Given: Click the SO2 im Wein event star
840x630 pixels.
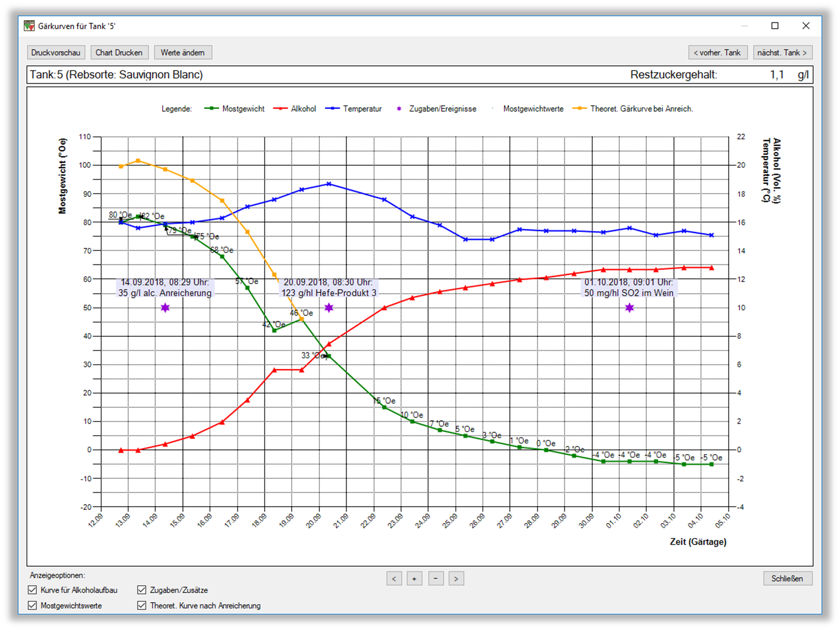Looking at the screenshot, I should (x=630, y=308).
